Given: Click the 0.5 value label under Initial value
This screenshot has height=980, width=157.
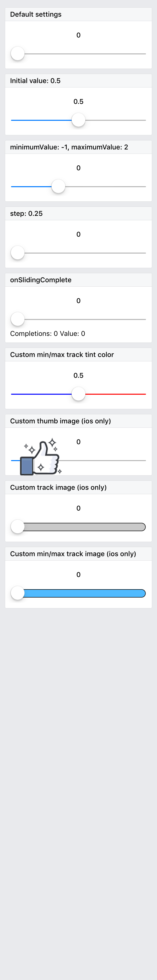Looking at the screenshot, I should [x=78, y=102].
